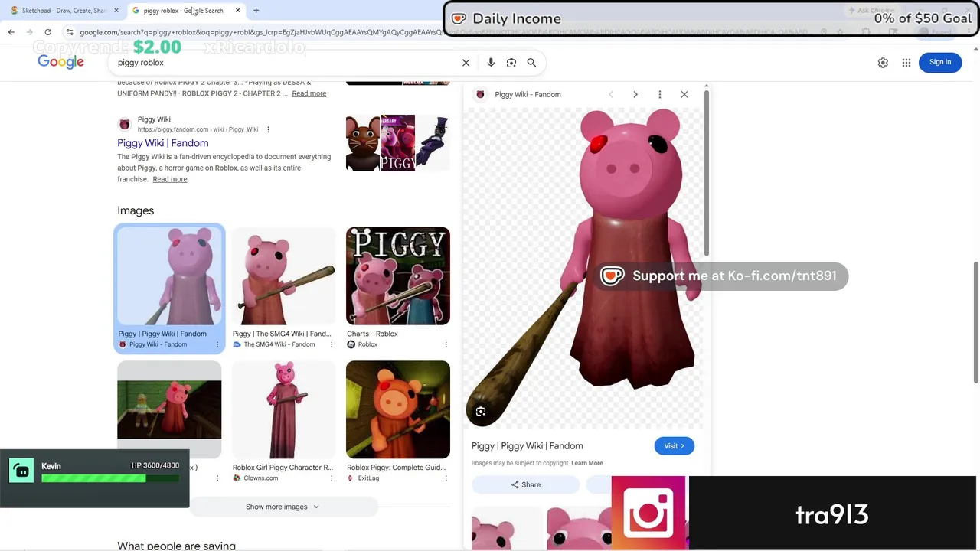This screenshot has width=980, height=551.
Task: Open options for Piggy Wiki search result
Action: [x=268, y=129]
